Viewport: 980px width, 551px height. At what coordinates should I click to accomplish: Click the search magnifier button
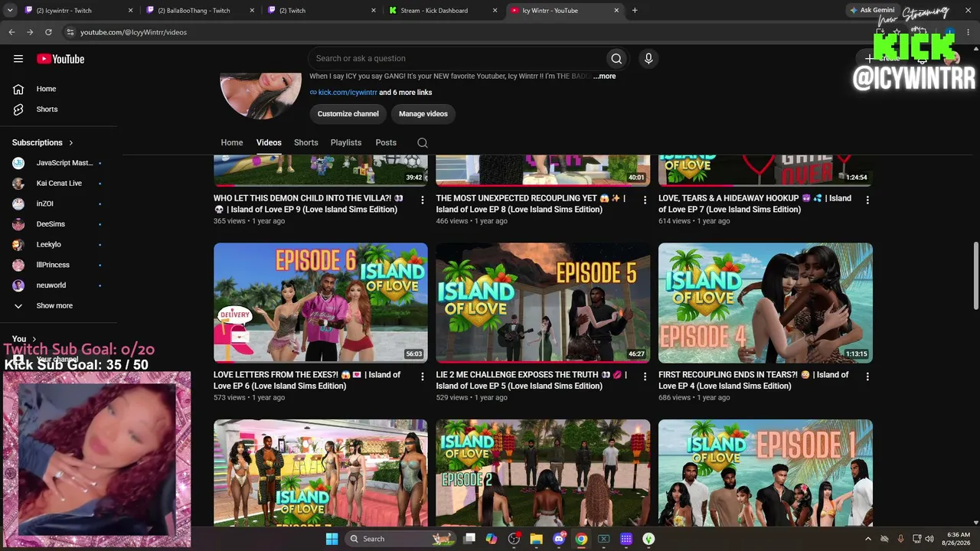click(616, 58)
